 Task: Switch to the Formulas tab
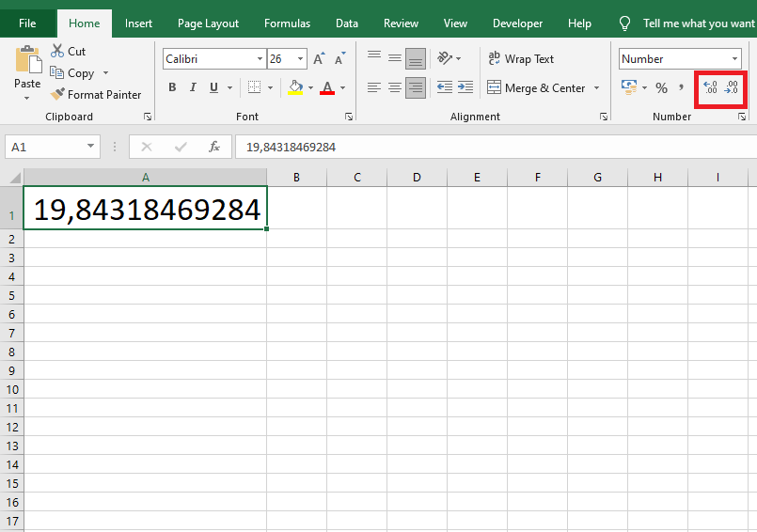click(287, 23)
